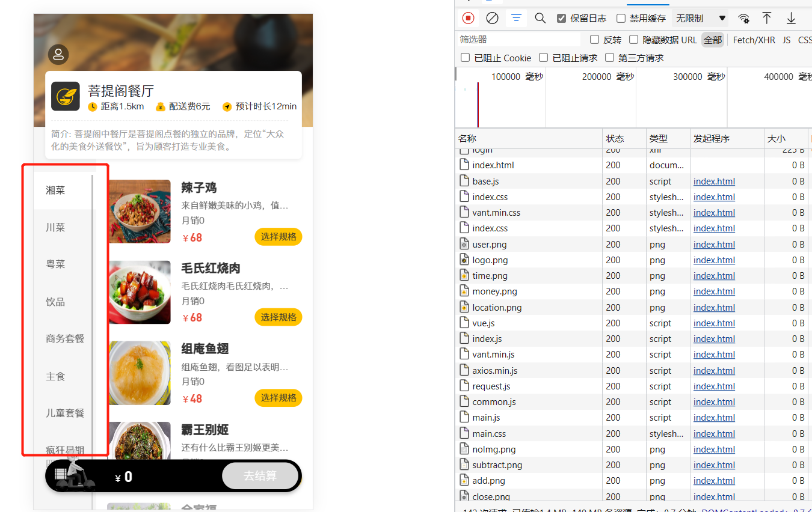
Task: Click file icon of subtract.png row
Action: pyautogui.click(x=464, y=465)
